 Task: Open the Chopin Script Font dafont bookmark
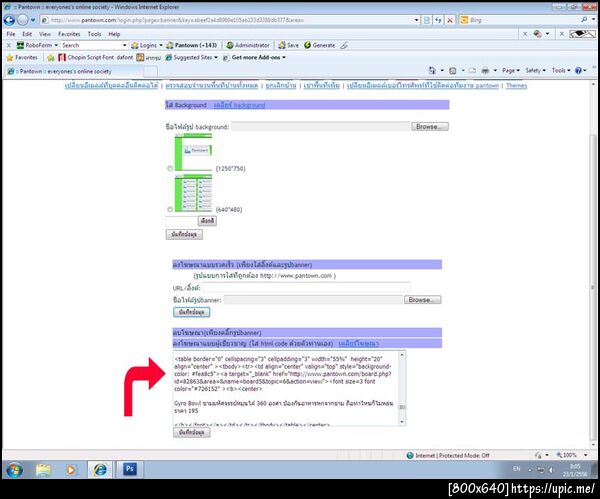click(96, 57)
